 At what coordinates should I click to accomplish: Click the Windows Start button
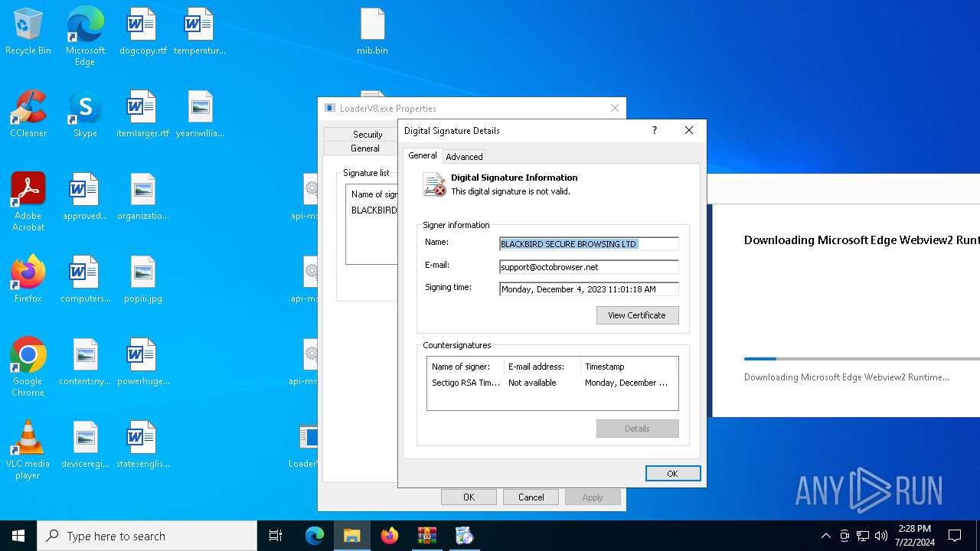coord(18,536)
